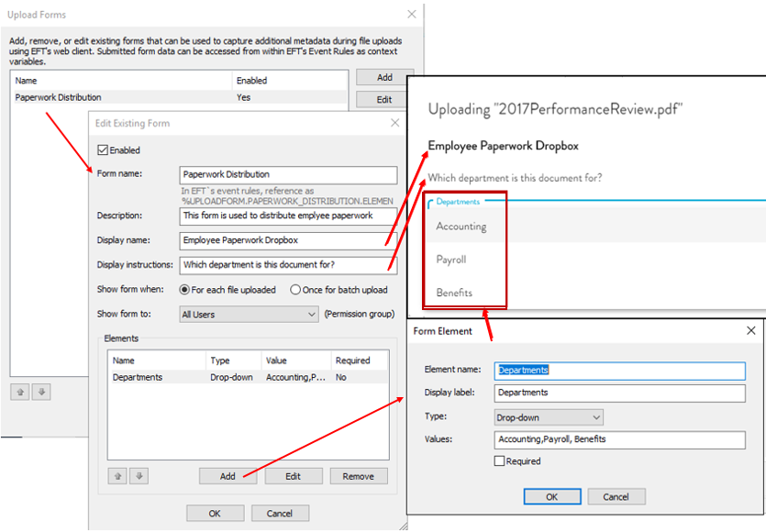Toggle the Enabled checkbox
Image resolution: width=766 pixels, height=532 pixels.
[103, 150]
